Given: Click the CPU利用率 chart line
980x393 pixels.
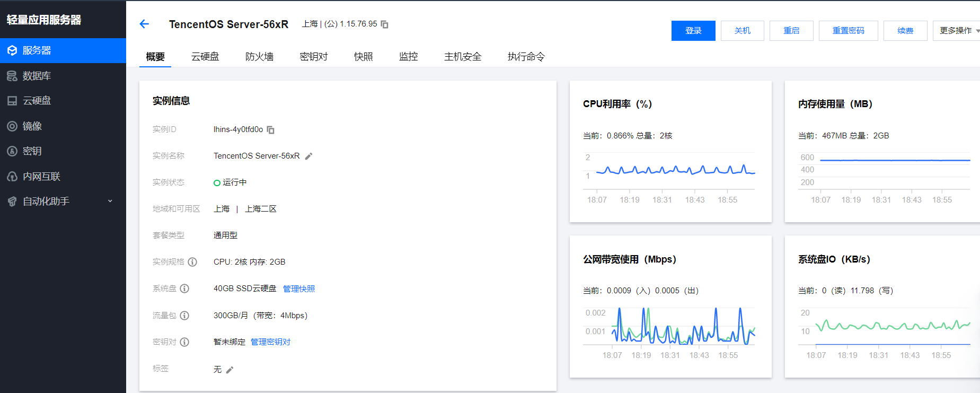Looking at the screenshot, I should pos(676,170).
